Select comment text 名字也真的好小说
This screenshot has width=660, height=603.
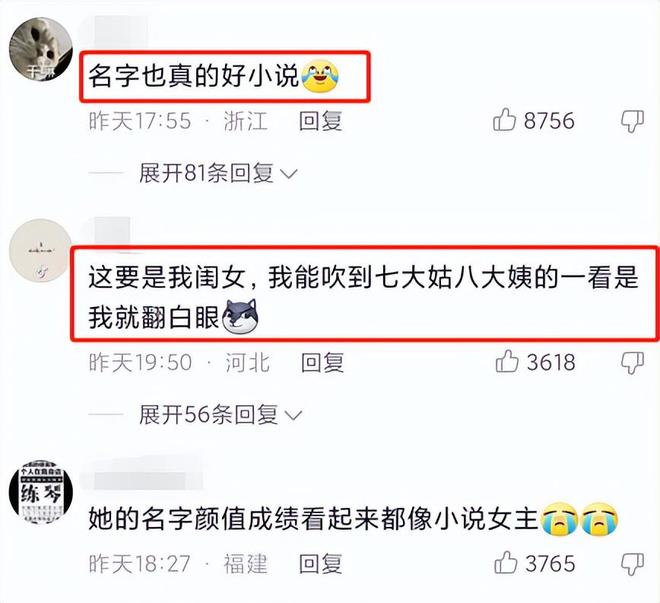coord(194,76)
